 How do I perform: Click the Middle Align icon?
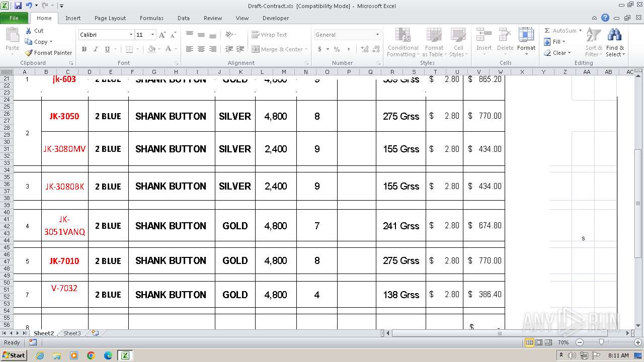point(201,35)
